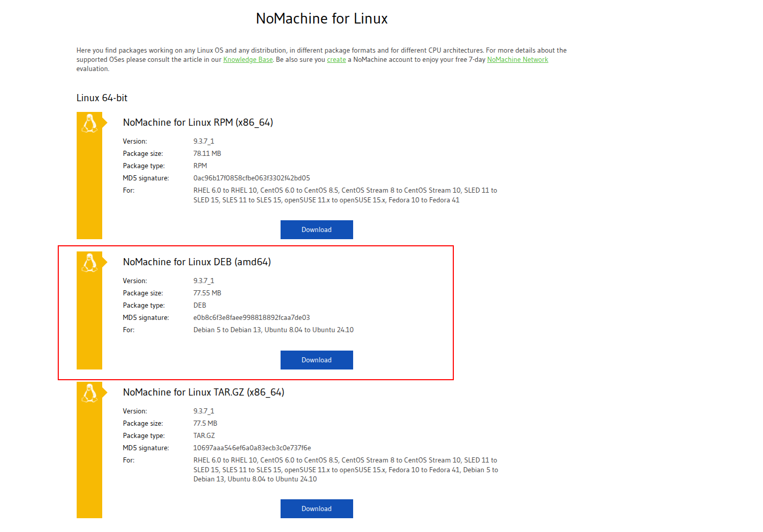Image resolution: width=763 pixels, height=532 pixels.
Task: Click the package type value DEB
Action: point(200,306)
